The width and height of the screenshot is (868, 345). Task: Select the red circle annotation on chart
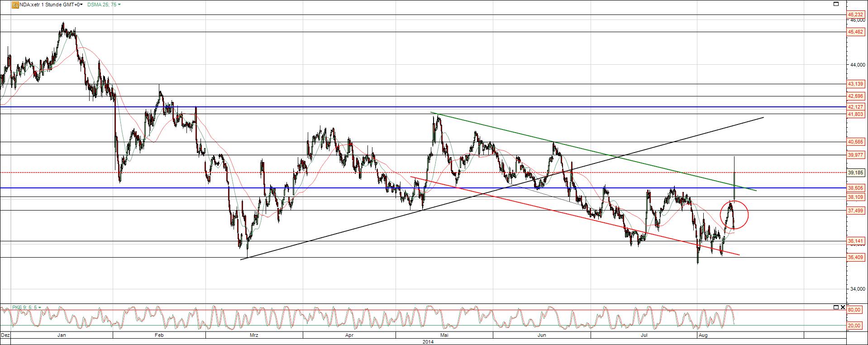pyautogui.click(x=734, y=215)
